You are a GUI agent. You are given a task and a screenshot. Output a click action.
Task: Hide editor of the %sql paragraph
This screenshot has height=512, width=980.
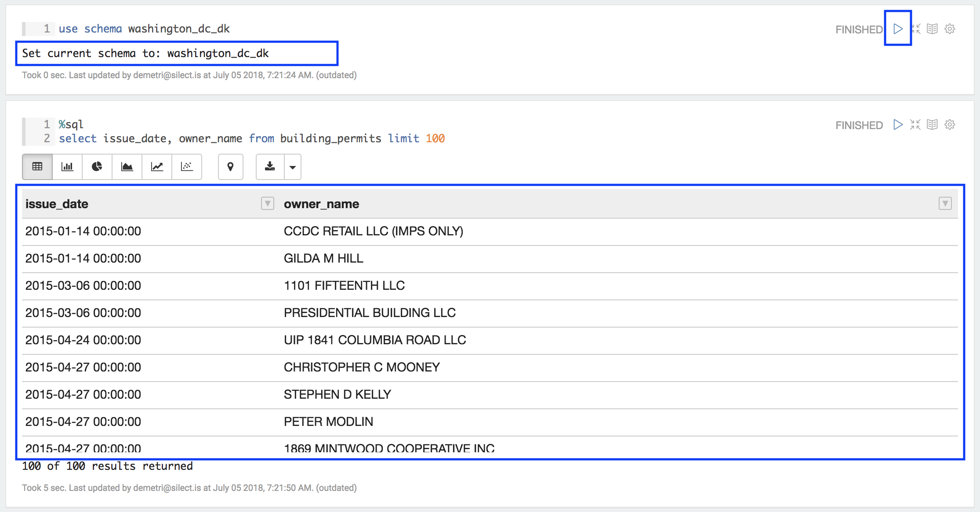pyautogui.click(x=915, y=125)
